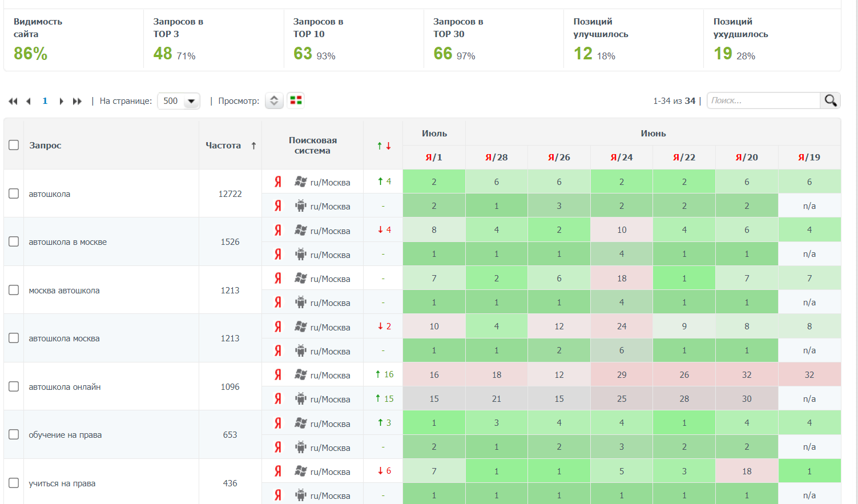Screen dimensions: 858x504
Task: Click the Позиций ухудшилось metric 19
Action: [x=723, y=54]
